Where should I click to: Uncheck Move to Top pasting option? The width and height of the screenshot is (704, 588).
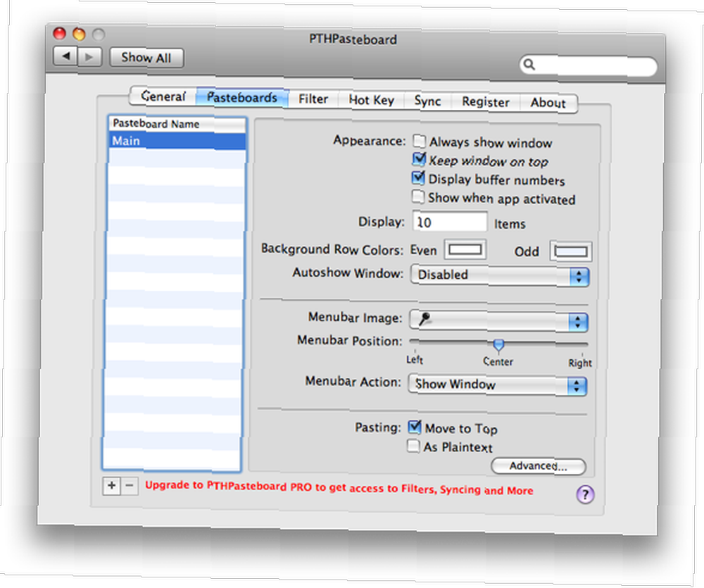415,427
